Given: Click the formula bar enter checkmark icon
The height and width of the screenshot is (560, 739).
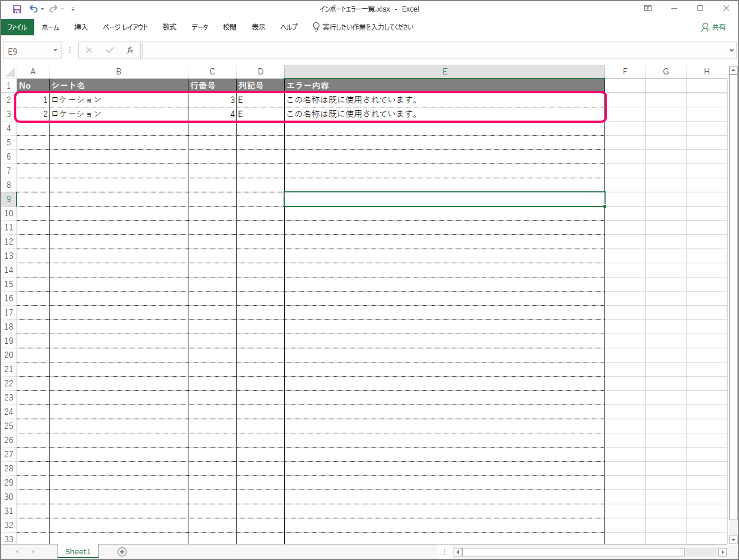Looking at the screenshot, I should (110, 50).
